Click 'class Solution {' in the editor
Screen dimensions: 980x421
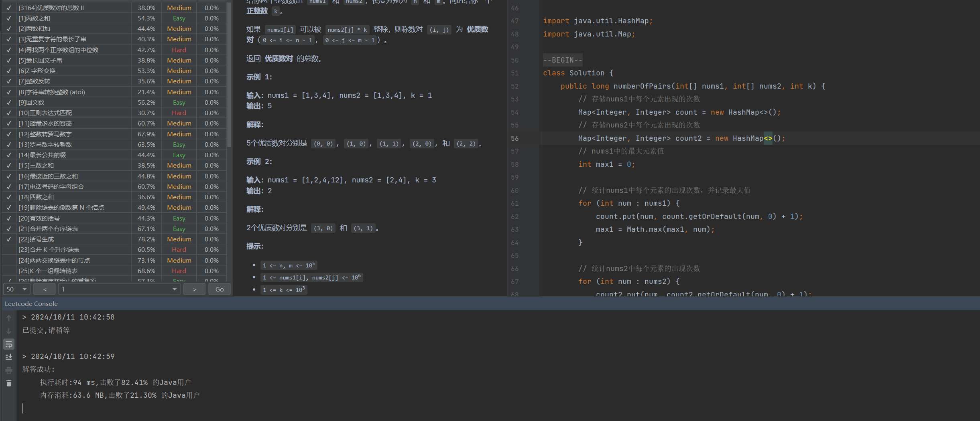coord(578,73)
